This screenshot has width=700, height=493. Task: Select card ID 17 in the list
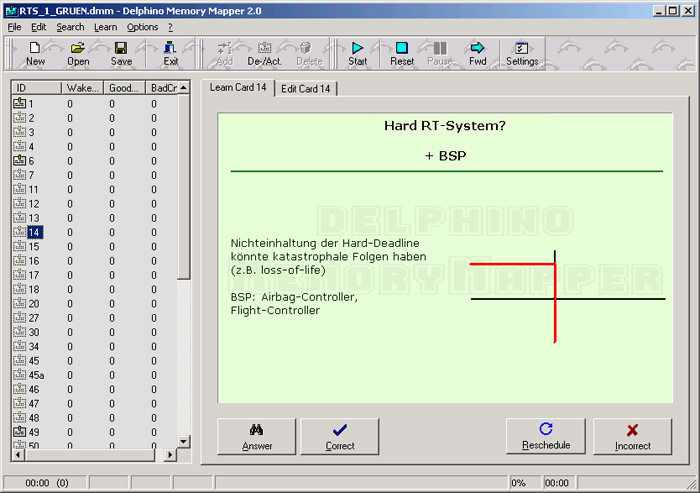tap(33, 275)
